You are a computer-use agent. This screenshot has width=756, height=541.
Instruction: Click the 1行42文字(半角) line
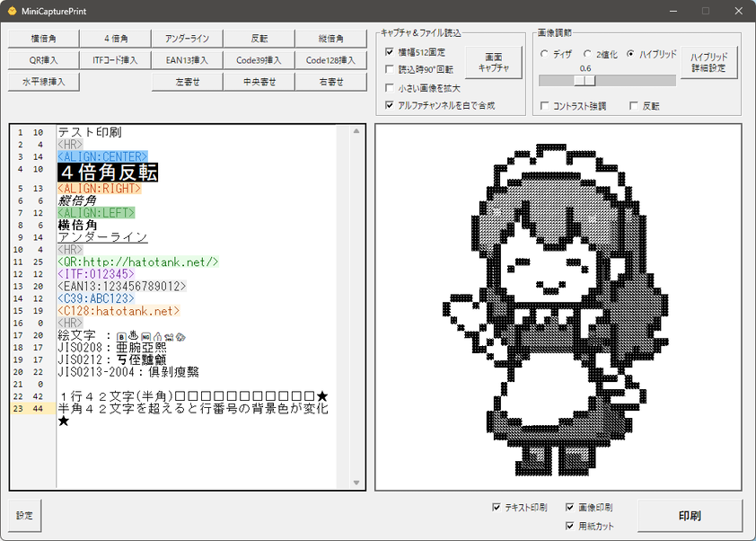coord(193,396)
